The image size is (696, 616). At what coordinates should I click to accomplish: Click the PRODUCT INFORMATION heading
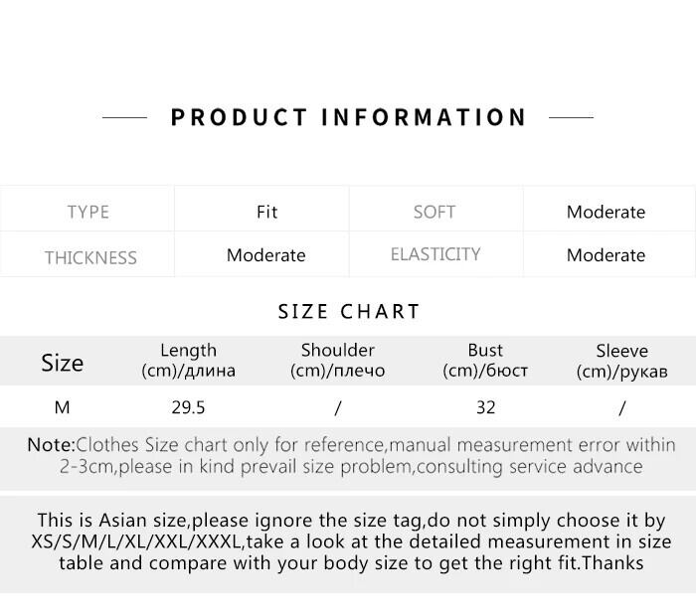[348, 117]
